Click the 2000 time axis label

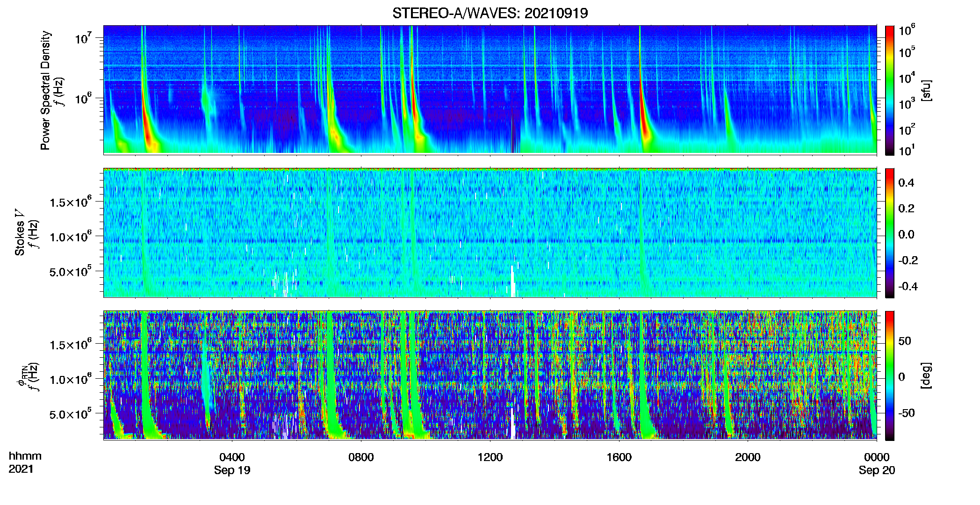point(748,457)
